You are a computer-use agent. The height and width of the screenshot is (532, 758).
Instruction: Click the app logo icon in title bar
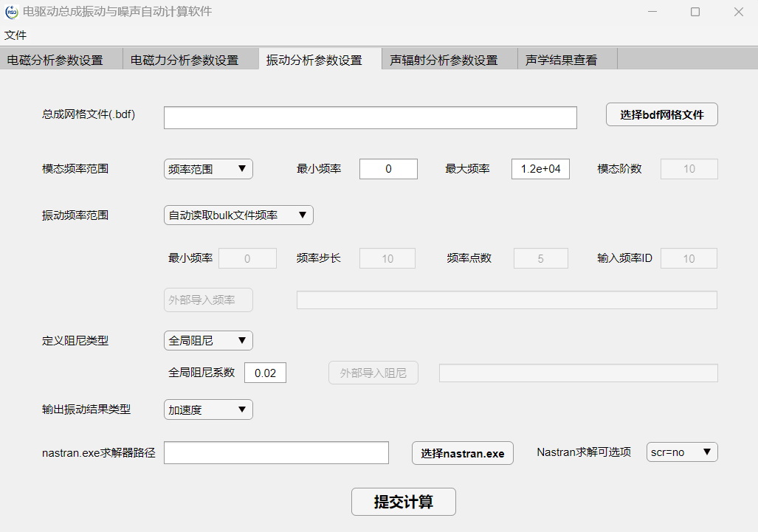(x=11, y=12)
